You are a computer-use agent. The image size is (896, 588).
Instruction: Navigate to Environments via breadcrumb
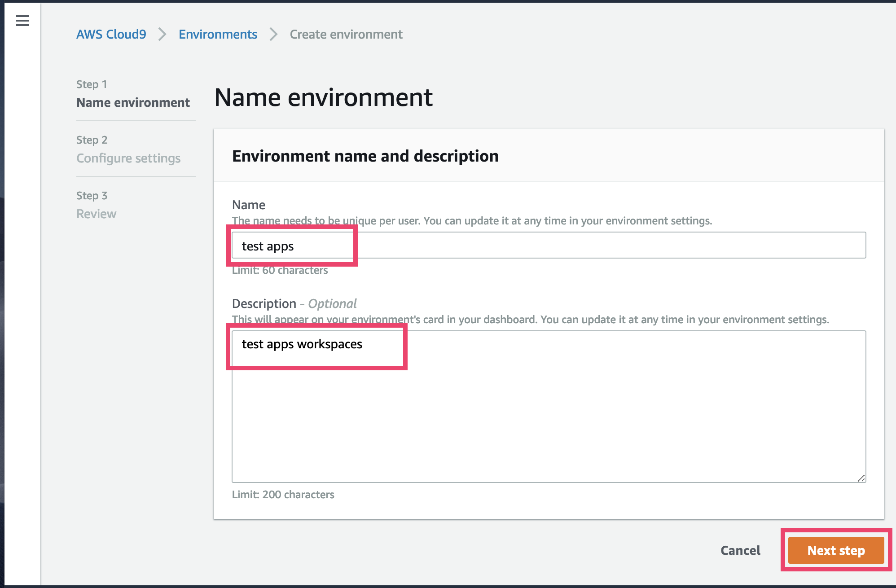click(218, 34)
